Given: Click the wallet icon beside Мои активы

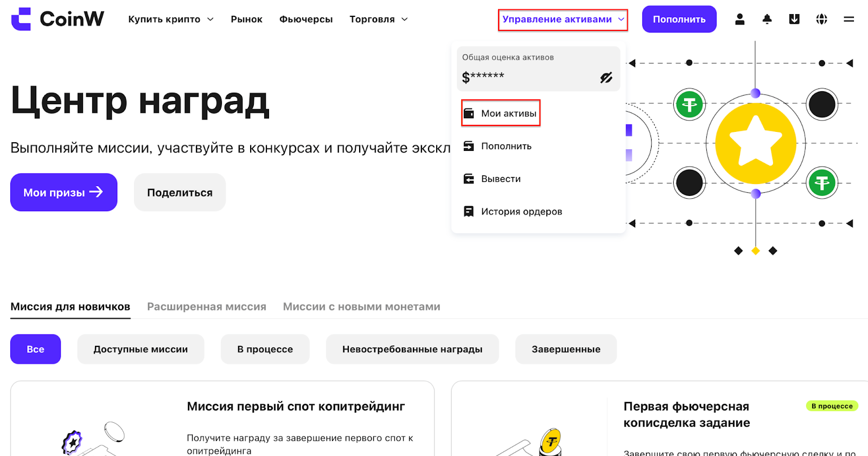Looking at the screenshot, I should (x=469, y=113).
